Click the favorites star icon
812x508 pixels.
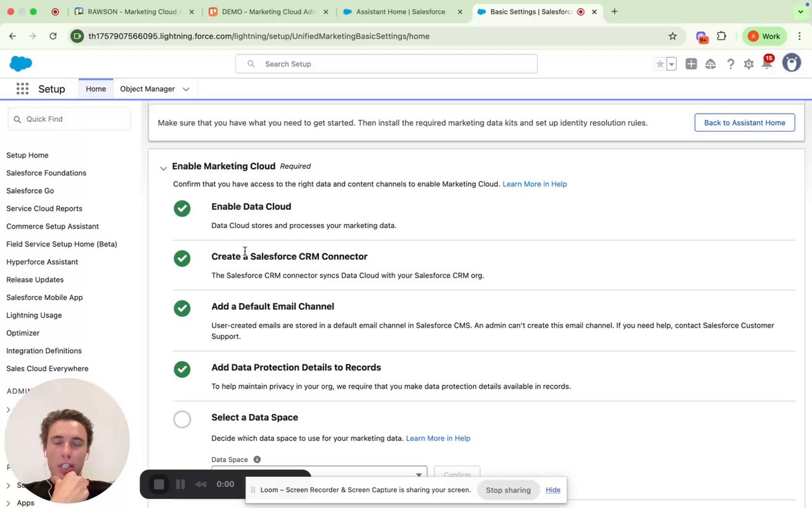[x=660, y=64]
